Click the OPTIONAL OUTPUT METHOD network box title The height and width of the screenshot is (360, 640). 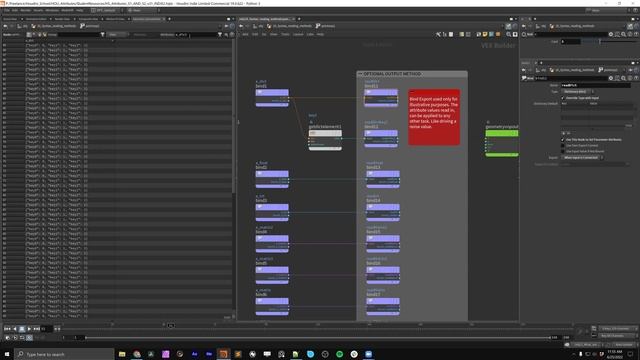pyautogui.click(x=392, y=74)
